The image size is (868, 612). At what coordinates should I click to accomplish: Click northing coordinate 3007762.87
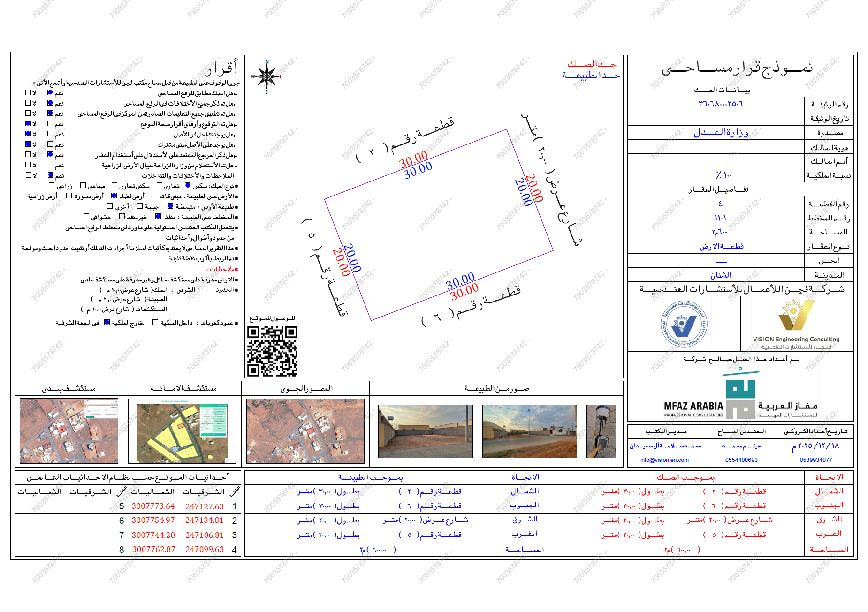pos(153,549)
